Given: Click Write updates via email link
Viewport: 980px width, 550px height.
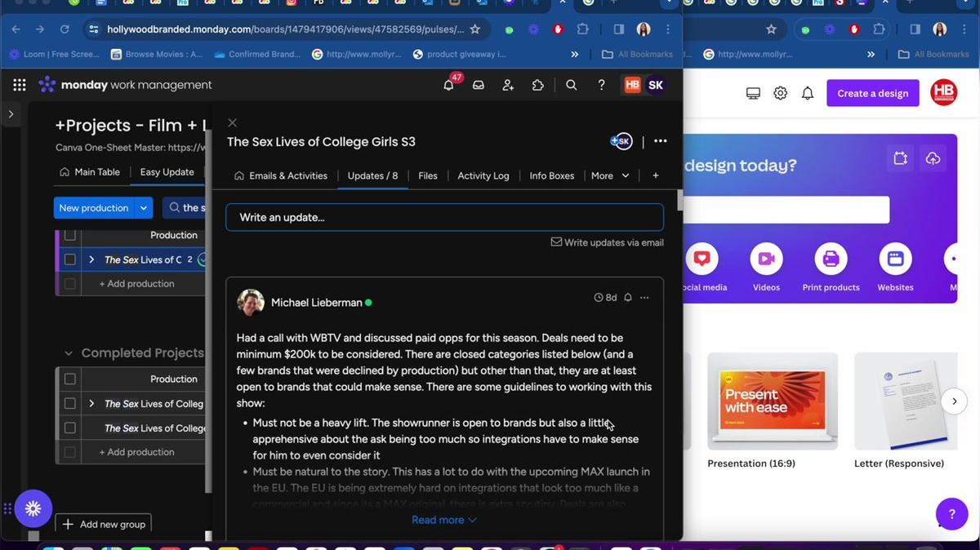Looking at the screenshot, I should (607, 242).
